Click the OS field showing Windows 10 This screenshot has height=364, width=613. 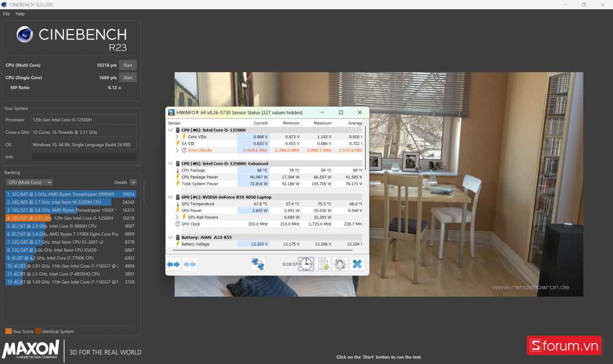[84, 144]
